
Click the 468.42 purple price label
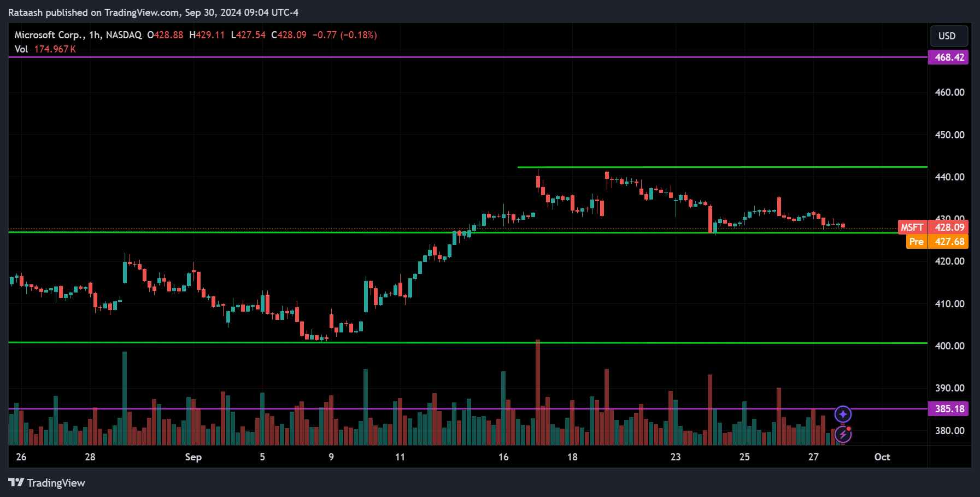948,57
